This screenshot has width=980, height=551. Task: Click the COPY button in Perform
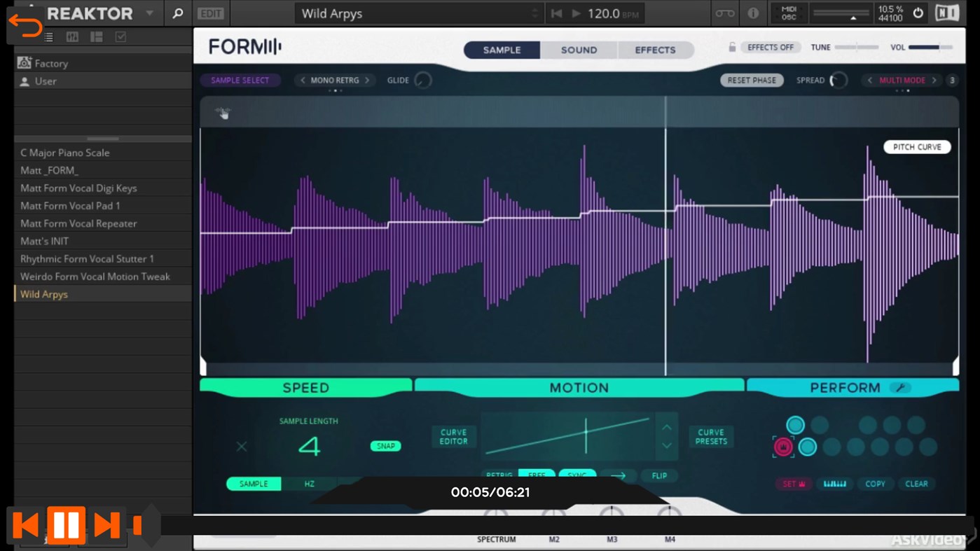875,484
